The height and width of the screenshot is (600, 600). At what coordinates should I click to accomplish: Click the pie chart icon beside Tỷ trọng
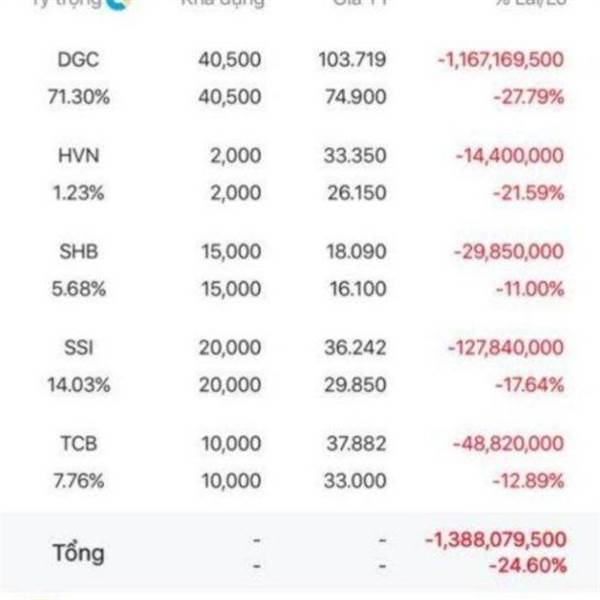[125, 4]
